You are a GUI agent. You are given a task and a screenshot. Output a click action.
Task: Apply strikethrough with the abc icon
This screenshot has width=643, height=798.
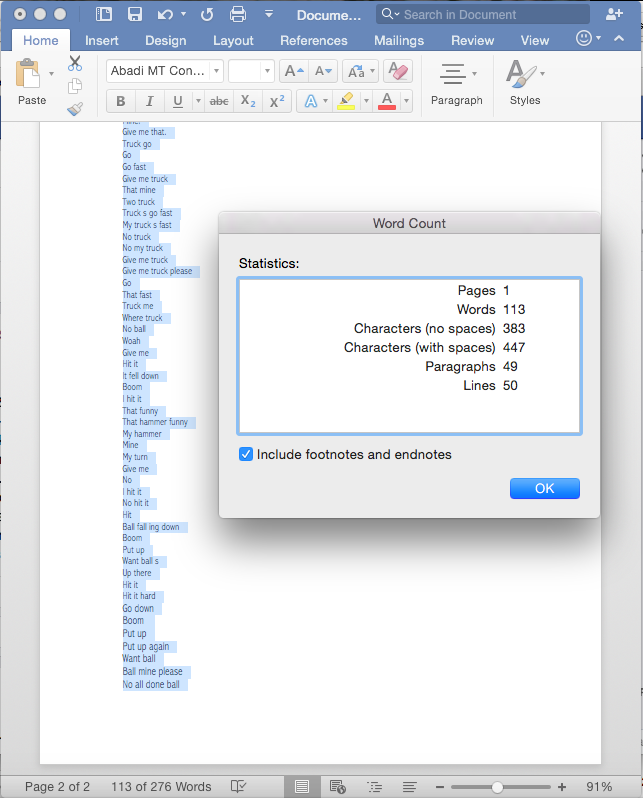[219, 101]
